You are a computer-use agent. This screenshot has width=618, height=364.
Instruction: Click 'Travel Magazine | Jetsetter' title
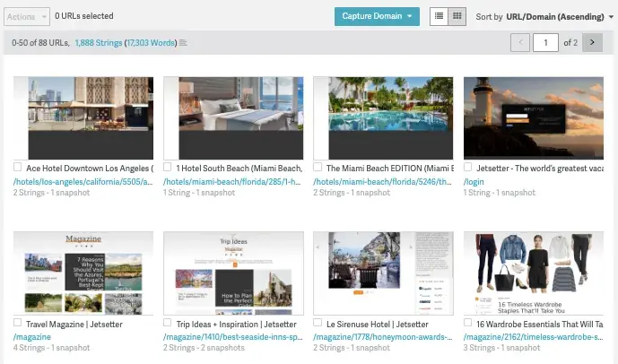click(x=74, y=325)
